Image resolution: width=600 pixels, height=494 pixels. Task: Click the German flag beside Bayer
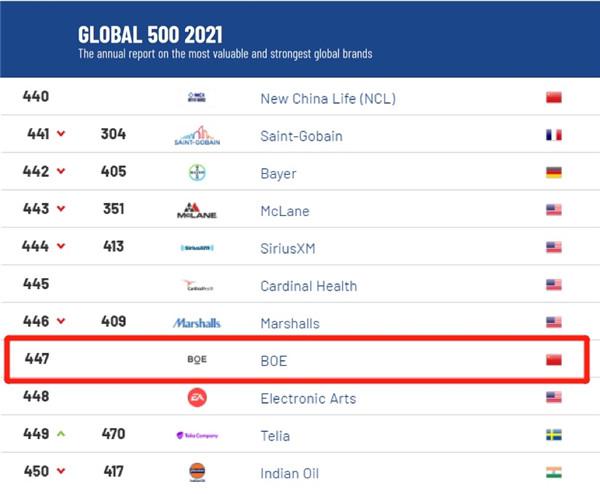click(x=553, y=173)
